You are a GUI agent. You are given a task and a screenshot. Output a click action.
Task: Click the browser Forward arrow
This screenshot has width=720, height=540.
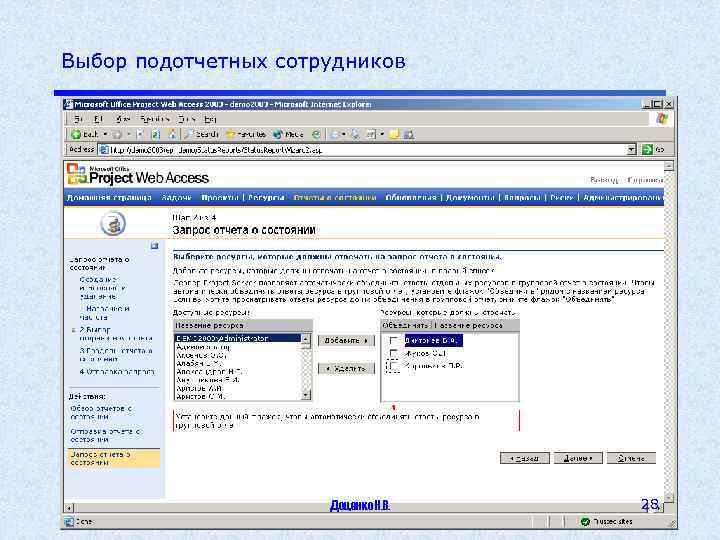(117, 134)
